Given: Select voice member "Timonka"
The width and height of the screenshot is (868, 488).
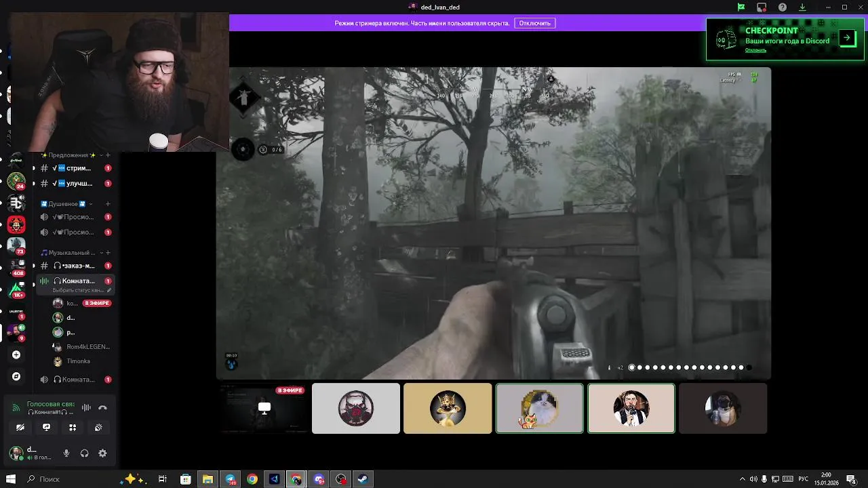Looking at the screenshot, I should click(x=83, y=361).
